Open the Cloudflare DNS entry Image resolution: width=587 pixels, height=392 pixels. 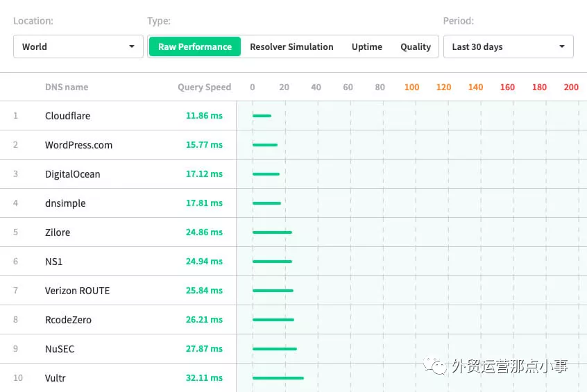(68, 116)
